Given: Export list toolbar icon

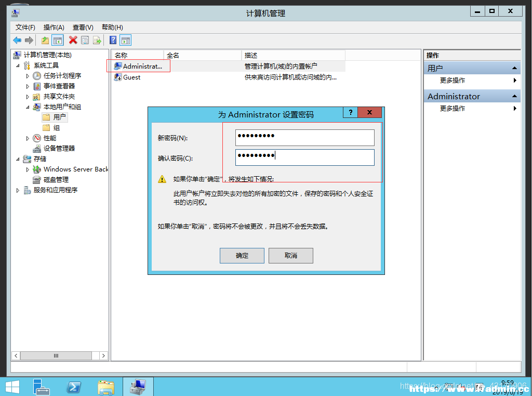Looking at the screenshot, I should point(97,41).
